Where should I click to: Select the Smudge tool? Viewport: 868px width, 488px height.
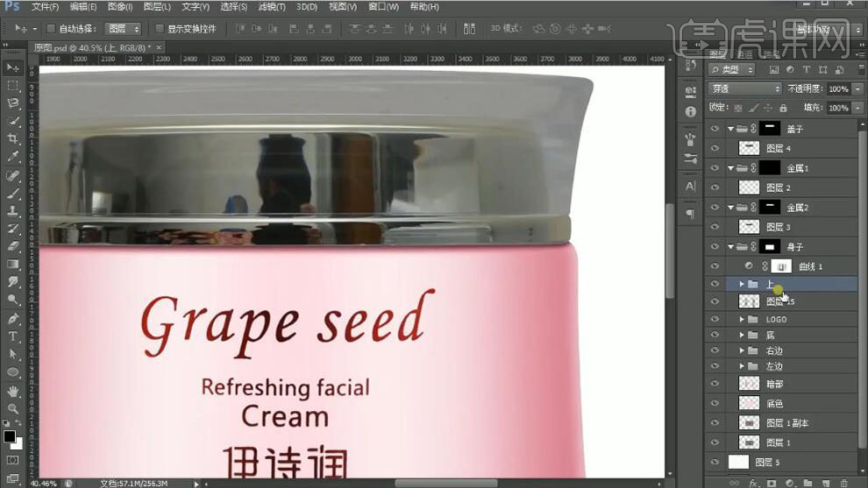(13, 281)
